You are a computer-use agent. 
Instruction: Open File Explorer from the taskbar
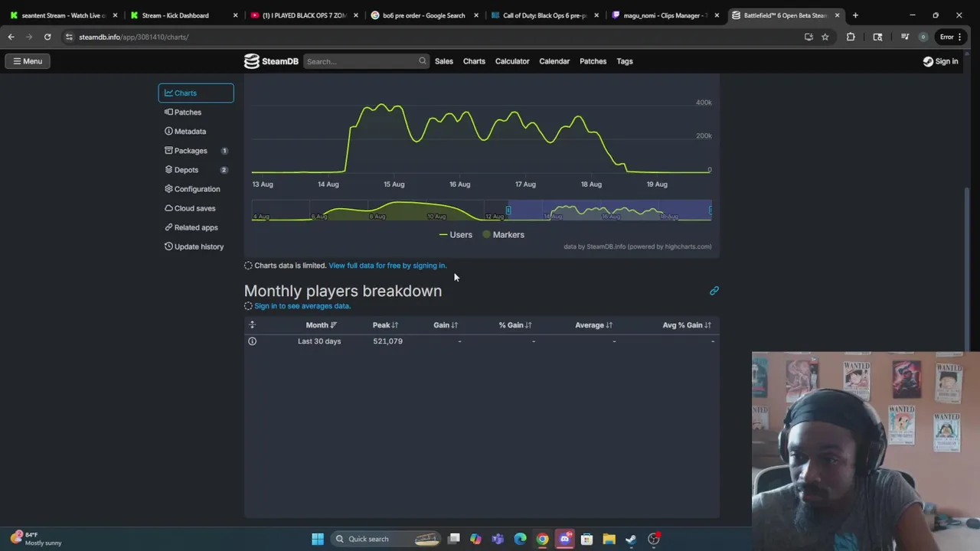tap(609, 539)
